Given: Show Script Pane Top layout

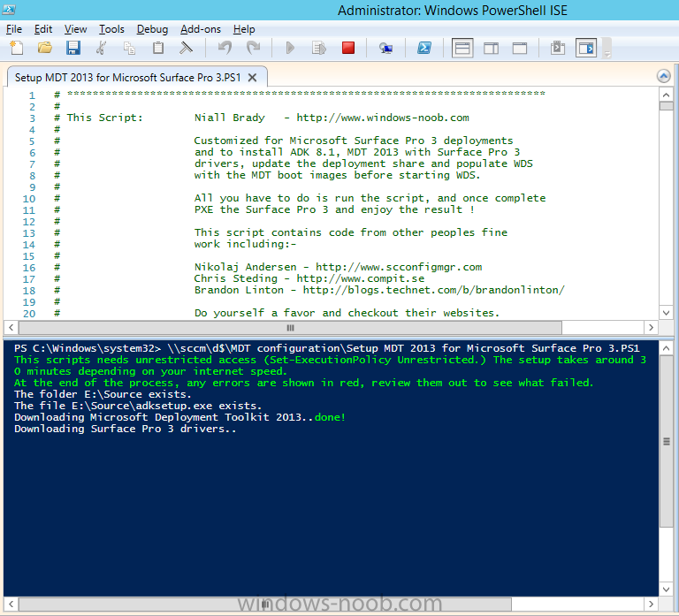Looking at the screenshot, I should [462, 48].
